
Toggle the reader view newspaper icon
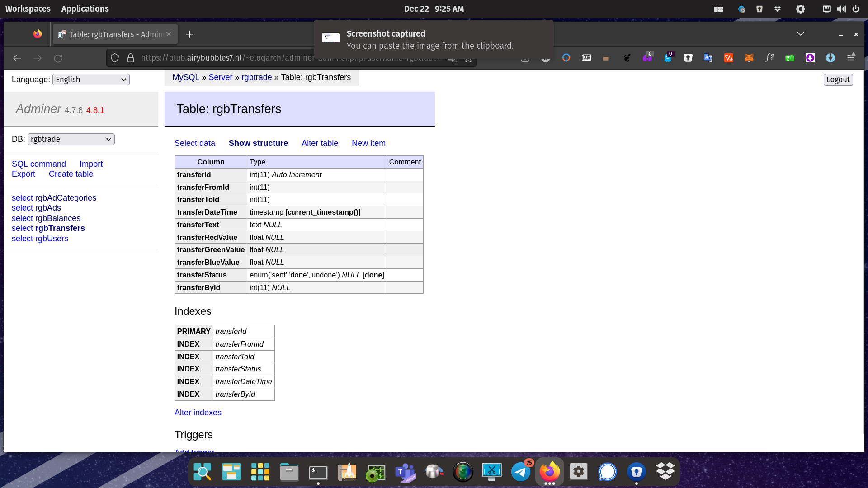tap(586, 58)
